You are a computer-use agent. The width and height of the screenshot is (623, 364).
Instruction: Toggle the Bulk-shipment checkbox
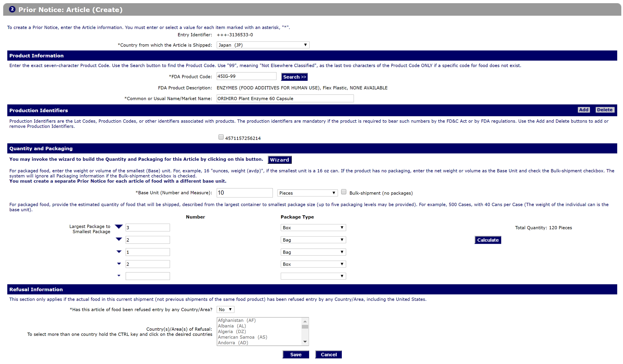[x=343, y=192]
